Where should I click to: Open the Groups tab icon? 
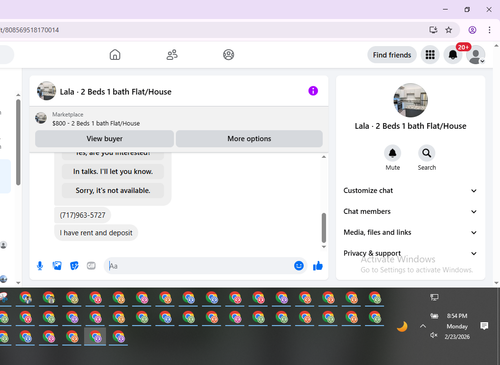pos(228,55)
